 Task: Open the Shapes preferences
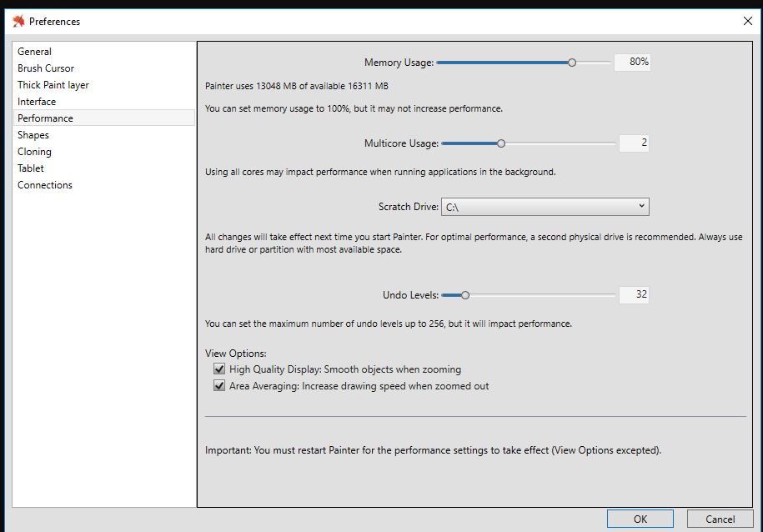pyautogui.click(x=103, y=135)
